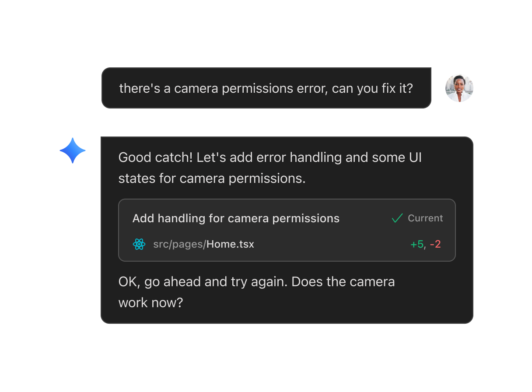This screenshot has width=532, height=392.
Task: Click the "work now?" text
Action: [150, 303]
